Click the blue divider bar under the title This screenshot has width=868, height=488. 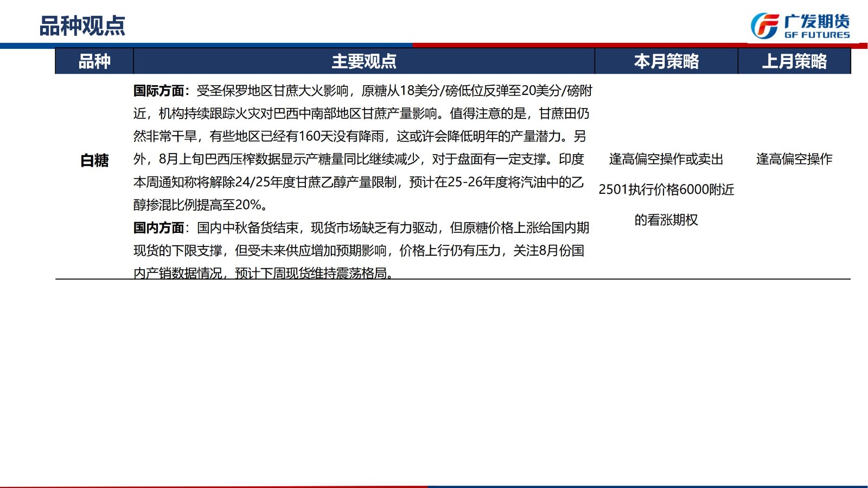click(x=206, y=46)
